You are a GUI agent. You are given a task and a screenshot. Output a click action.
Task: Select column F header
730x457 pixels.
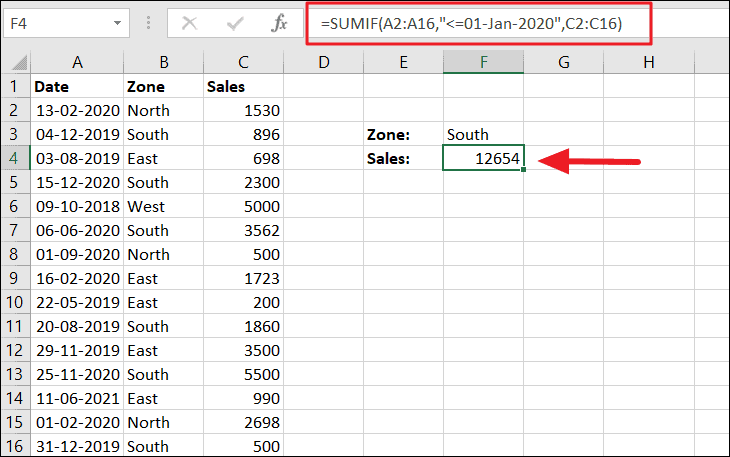click(x=483, y=63)
